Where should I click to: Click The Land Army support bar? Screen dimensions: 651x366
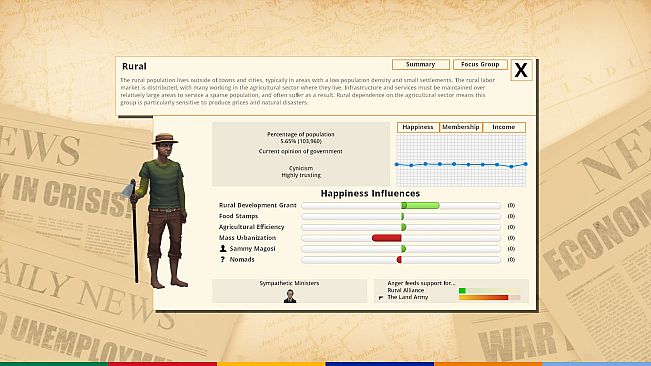click(x=489, y=298)
